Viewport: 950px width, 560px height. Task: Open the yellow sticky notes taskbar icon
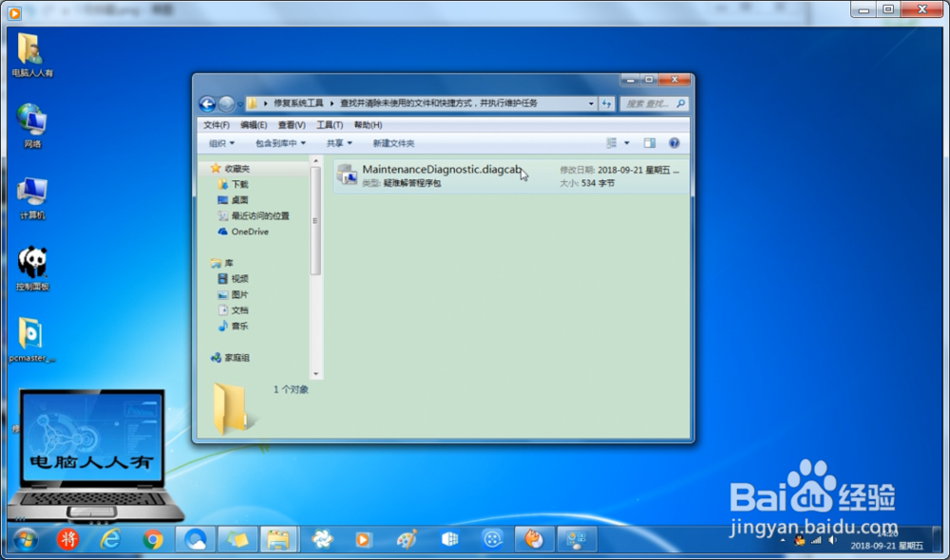[x=237, y=539]
